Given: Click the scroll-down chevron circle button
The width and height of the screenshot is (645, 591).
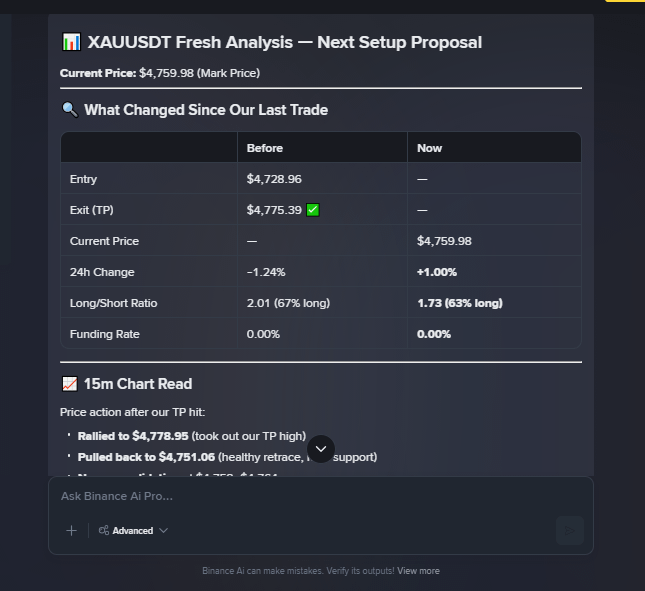Looking at the screenshot, I should [321, 449].
